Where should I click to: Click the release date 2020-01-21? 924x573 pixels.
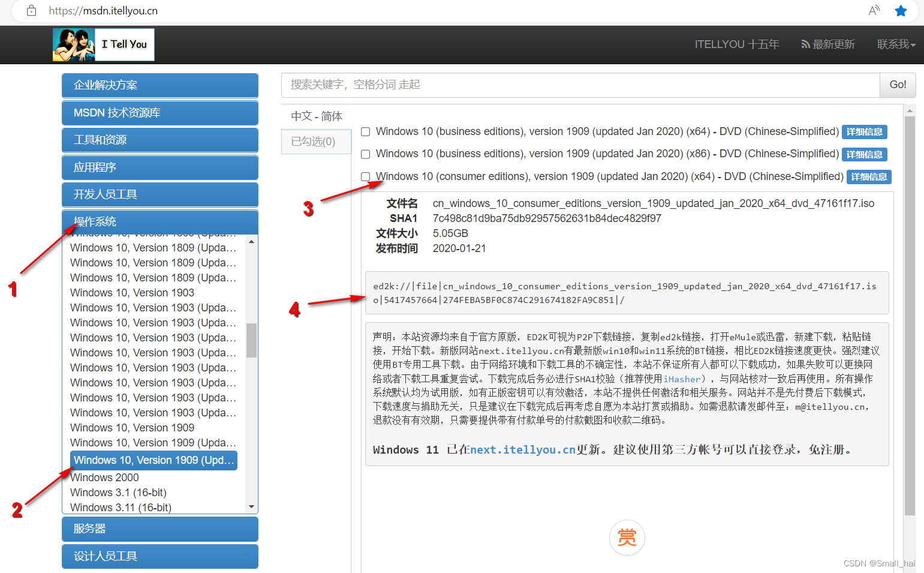point(459,248)
